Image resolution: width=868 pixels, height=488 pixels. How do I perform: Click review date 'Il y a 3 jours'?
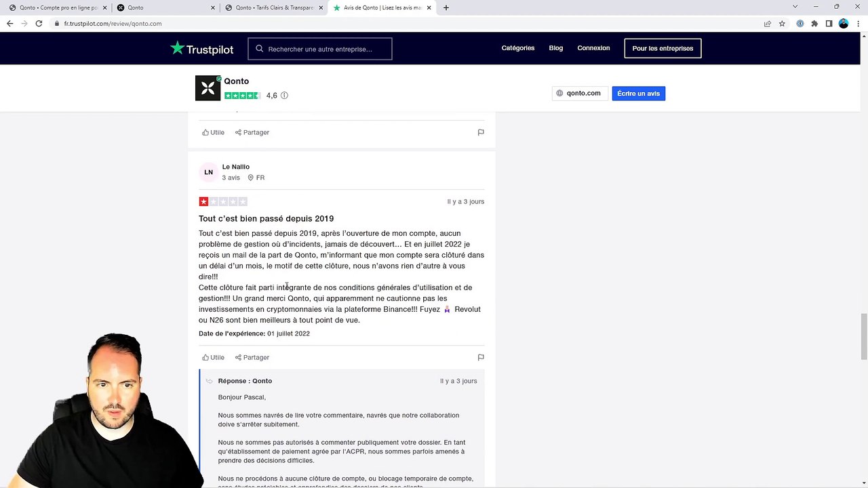(x=466, y=201)
